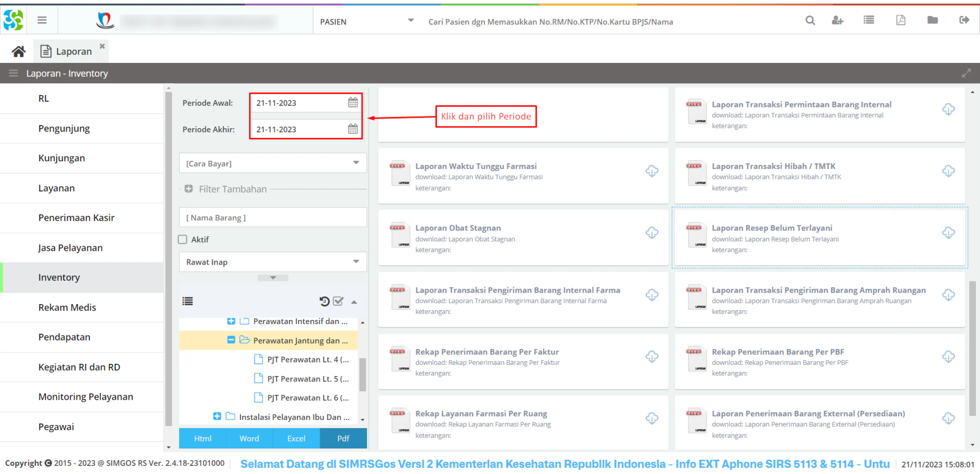
Task: Click the Nama Barang input field
Action: click(x=273, y=217)
